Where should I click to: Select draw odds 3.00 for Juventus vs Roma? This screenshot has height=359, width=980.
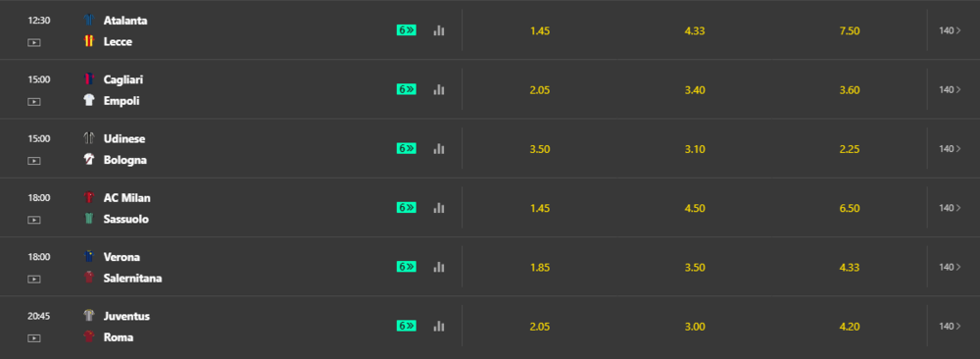(x=695, y=327)
